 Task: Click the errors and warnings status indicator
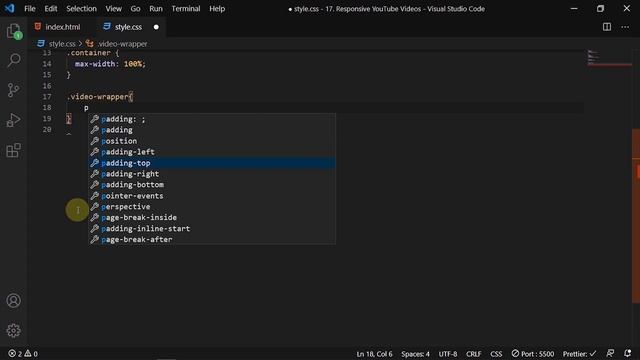pyautogui.click(x=23, y=354)
